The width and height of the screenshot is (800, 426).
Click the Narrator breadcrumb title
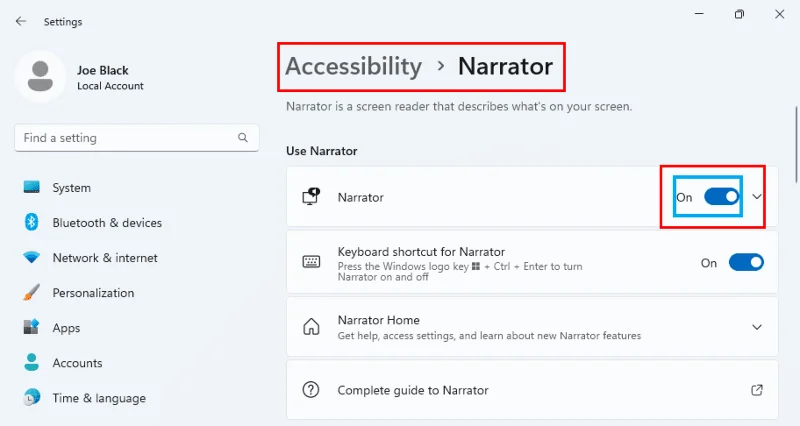(x=505, y=66)
